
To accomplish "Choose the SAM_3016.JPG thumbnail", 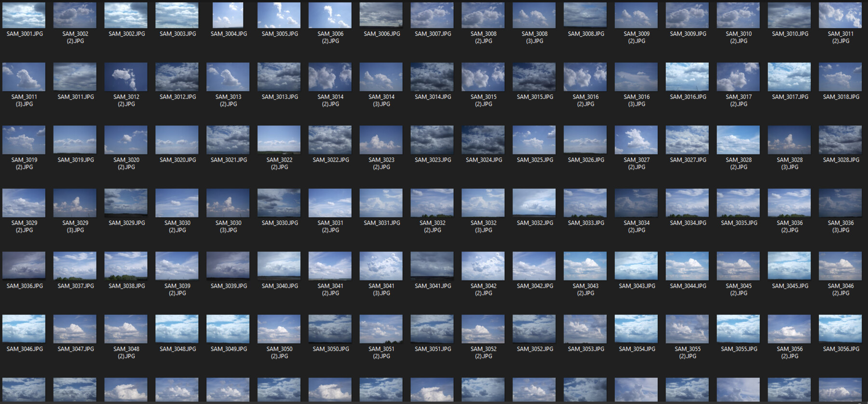I will coord(687,77).
